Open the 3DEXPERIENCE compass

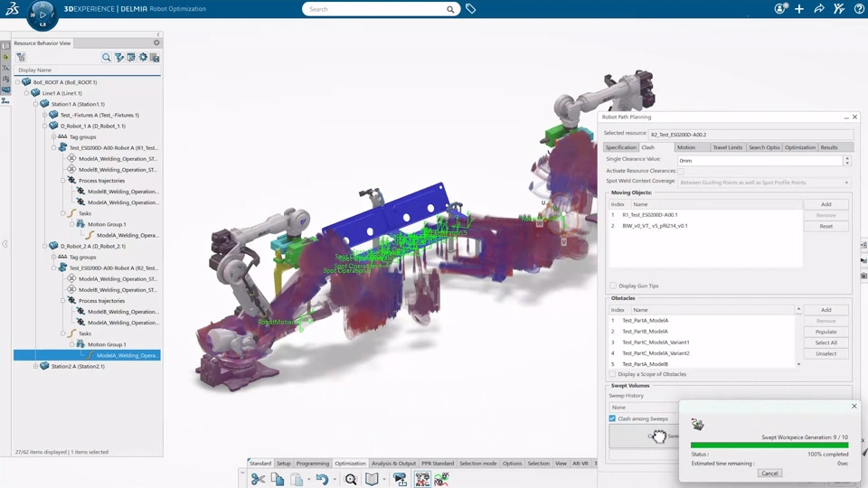[x=42, y=14]
